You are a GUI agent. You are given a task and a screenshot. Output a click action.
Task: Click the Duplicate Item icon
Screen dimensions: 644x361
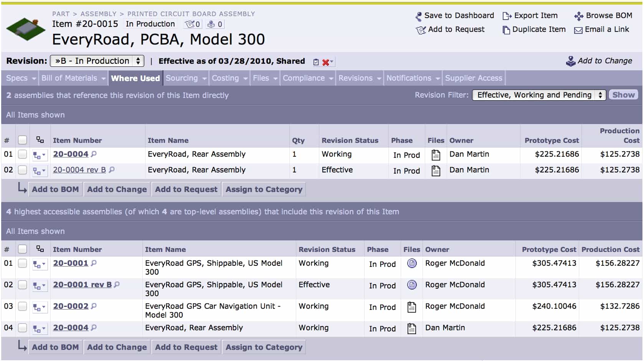[506, 30]
